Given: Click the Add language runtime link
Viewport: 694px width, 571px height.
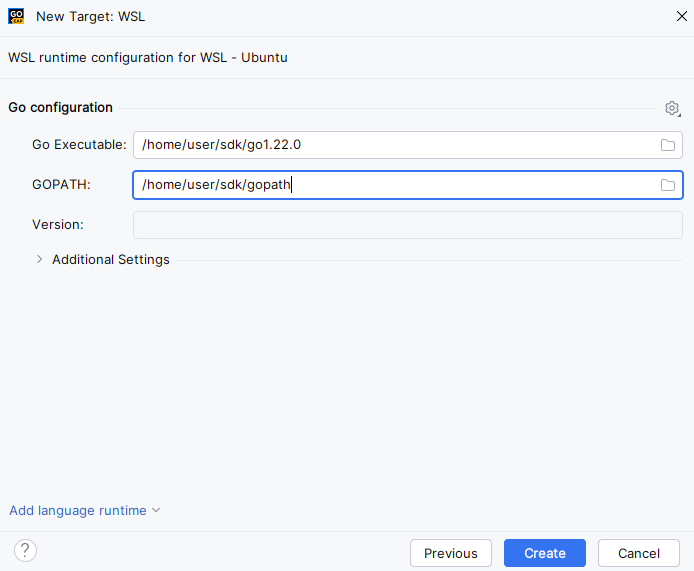Looking at the screenshot, I should [x=78, y=511].
